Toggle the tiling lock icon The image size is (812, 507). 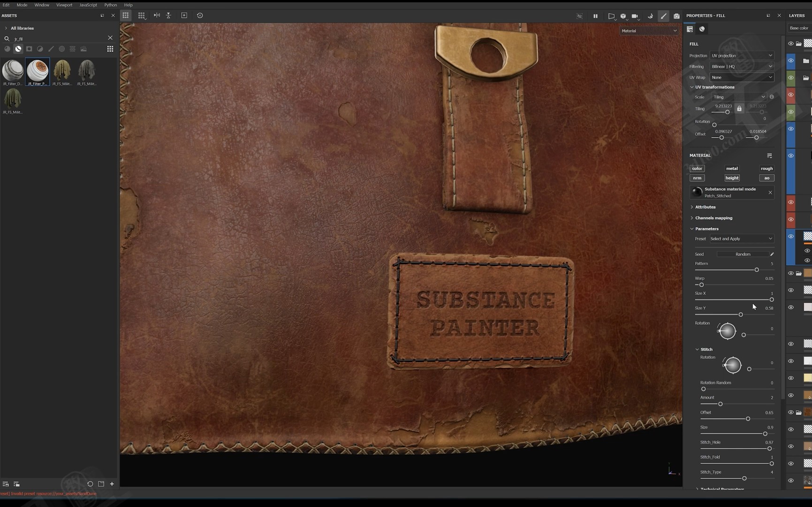coord(739,109)
